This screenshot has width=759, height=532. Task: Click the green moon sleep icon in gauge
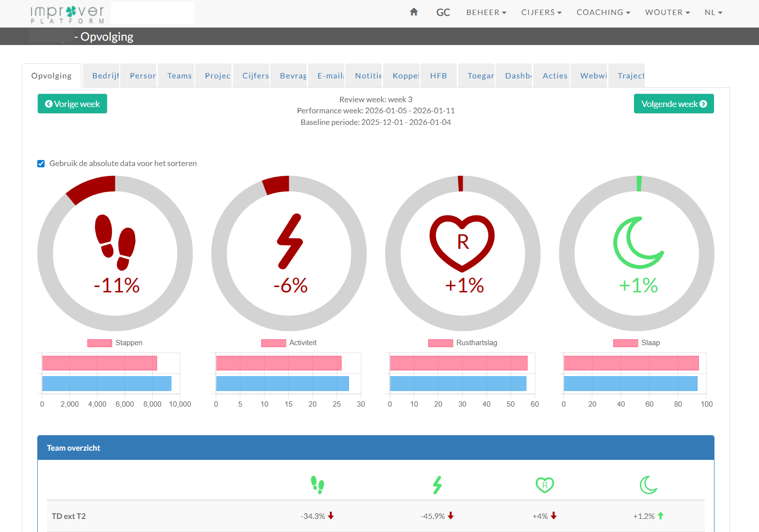tap(637, 243)
